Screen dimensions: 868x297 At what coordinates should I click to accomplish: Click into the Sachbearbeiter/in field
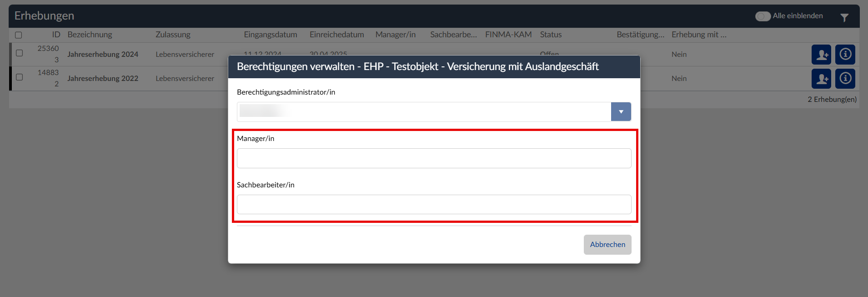coord(434,205)
